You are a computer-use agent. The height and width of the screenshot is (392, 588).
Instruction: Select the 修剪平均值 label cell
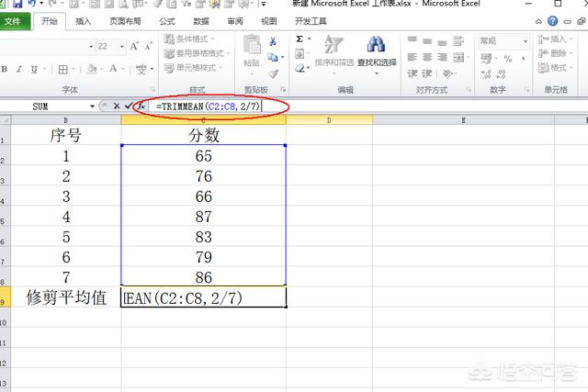coord(66,297)
